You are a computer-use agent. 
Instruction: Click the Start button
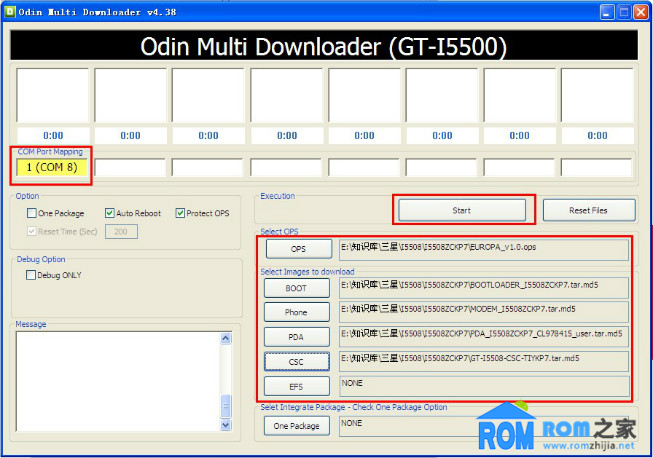click(462, 210)
